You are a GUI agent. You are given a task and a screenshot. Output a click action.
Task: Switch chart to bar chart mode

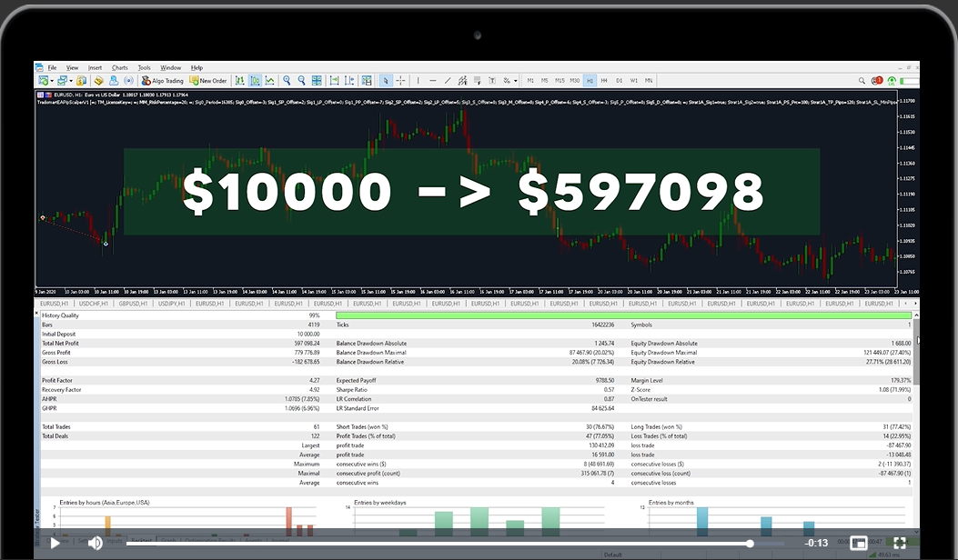tap(240, 81)
